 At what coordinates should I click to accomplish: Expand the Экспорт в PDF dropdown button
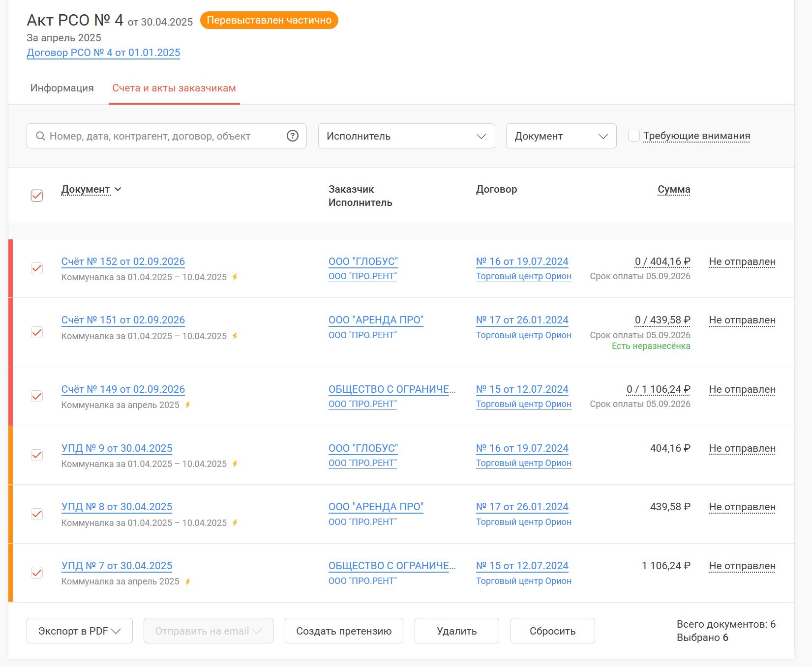[80, 631]
